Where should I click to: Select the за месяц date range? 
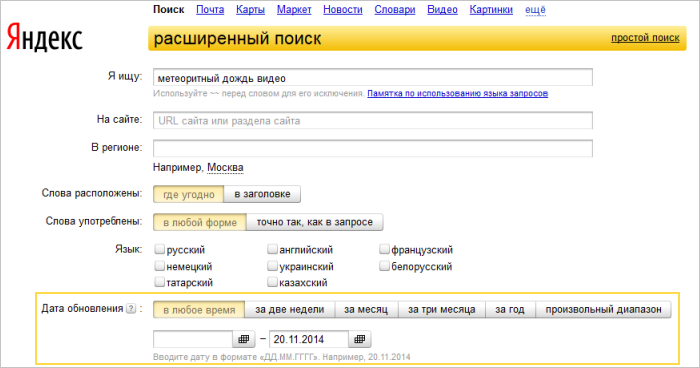pyautogui.click(x=366, y=309)
